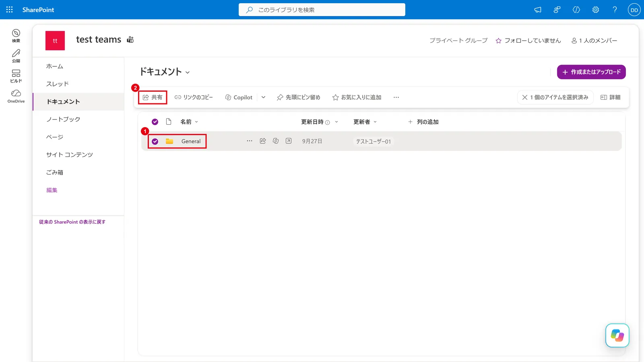Toggle お気に入りに追加 favorite star
644x362 pixels.
pos(357,97)
